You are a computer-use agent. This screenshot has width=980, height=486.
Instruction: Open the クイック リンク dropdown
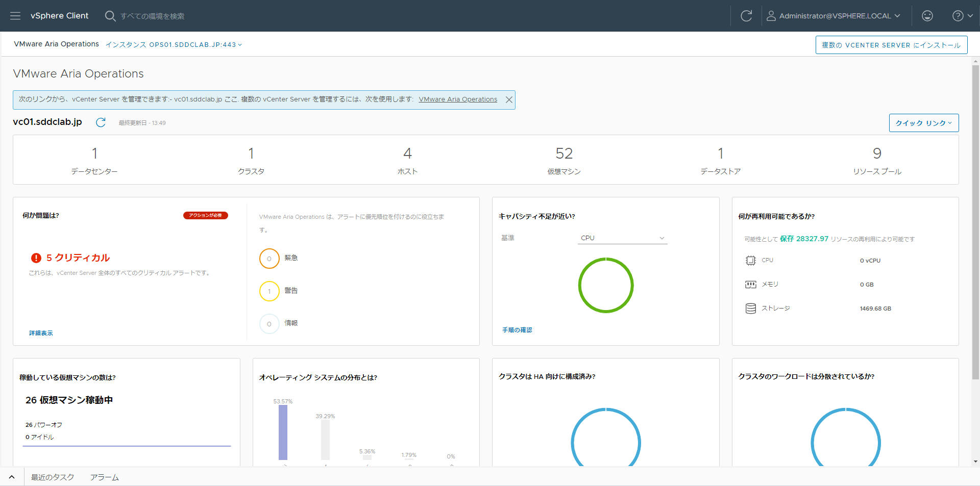coord(924,123)
